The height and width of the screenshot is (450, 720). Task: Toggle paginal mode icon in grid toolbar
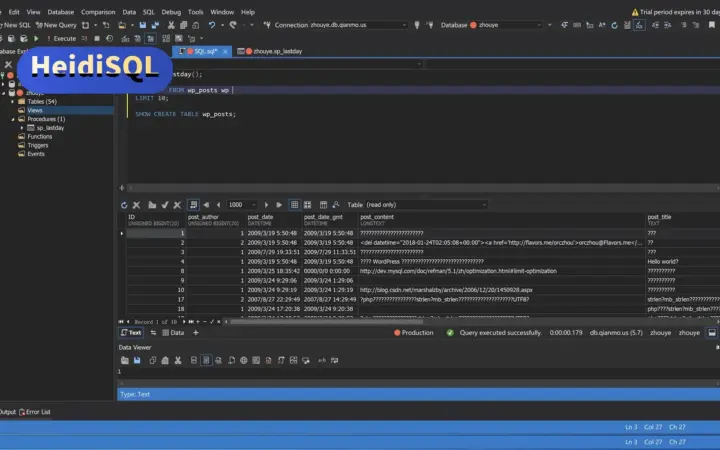coord(193,205)
